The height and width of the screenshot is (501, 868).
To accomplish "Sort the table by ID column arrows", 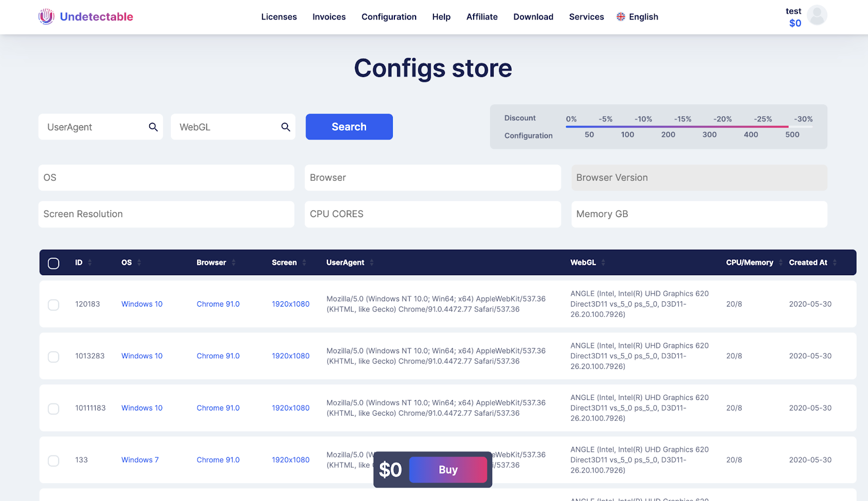I will pyautogui.click(x=90, y=263).
